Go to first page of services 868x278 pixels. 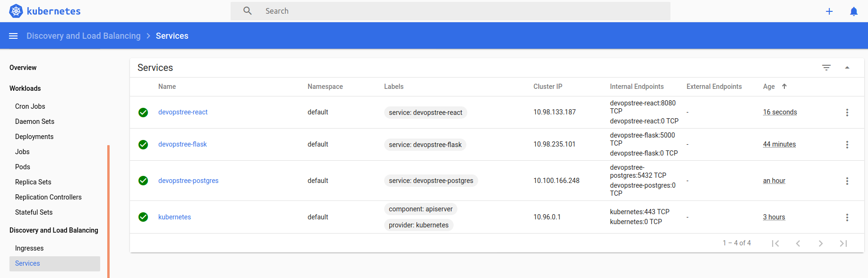[775, 243]
